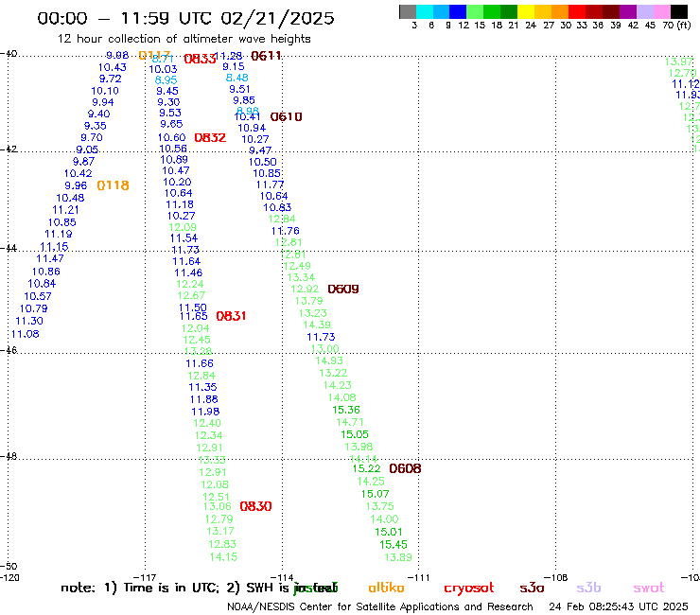This screenshot has height=615, width=700.
Task: Select the s3a satellite legend label
Action: coord(532,588)
